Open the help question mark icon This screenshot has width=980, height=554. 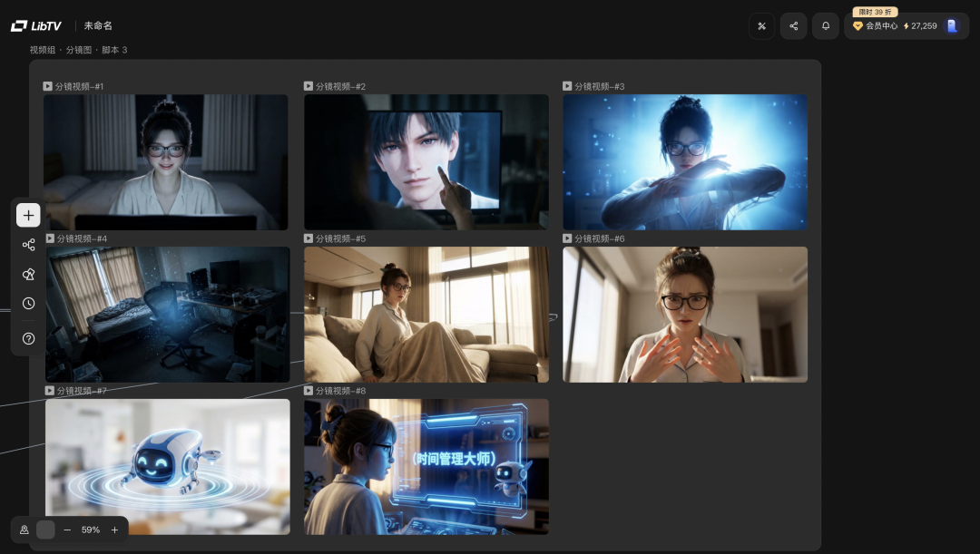pos(28,338)
